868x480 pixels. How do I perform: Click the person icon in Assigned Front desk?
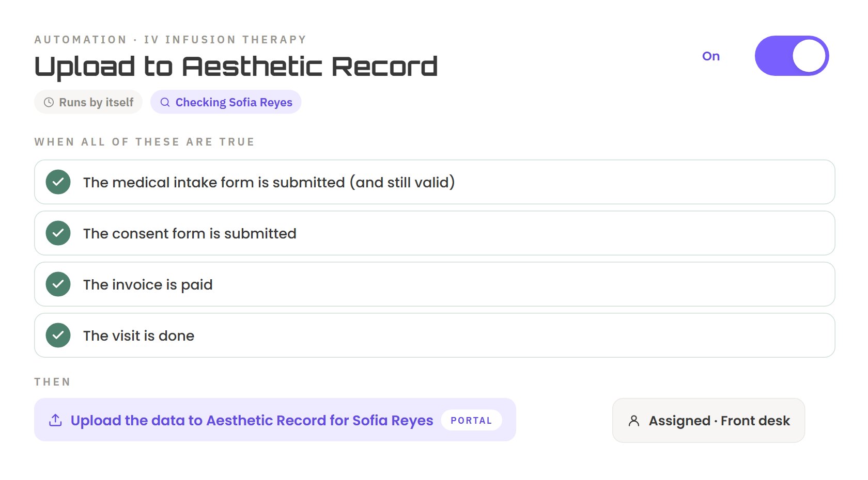634,421
